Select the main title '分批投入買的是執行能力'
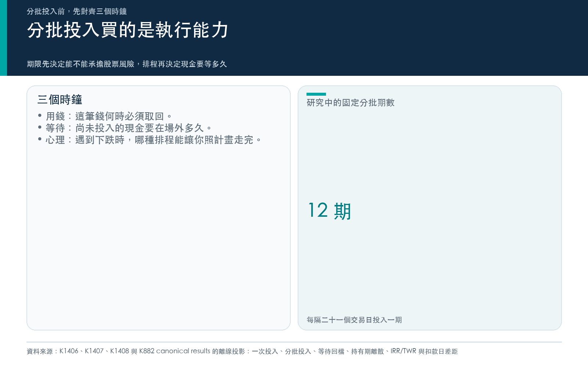588x368 pixels. click(x=128, y=30)
